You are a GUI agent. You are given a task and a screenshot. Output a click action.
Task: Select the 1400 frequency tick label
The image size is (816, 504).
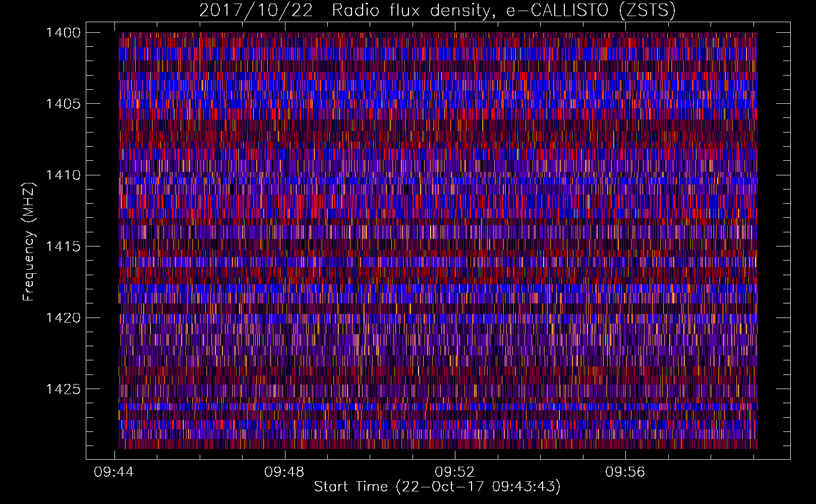click(x=63, y=33)
